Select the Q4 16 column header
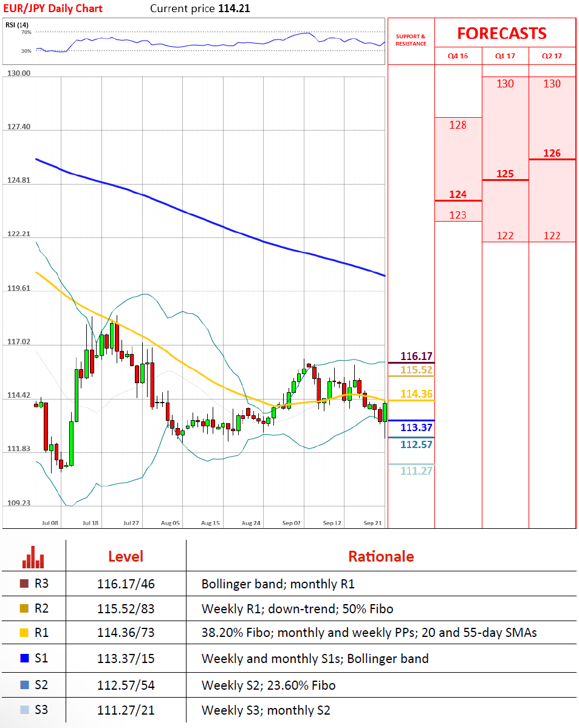The image size is (579, 728). coord(457,56)
